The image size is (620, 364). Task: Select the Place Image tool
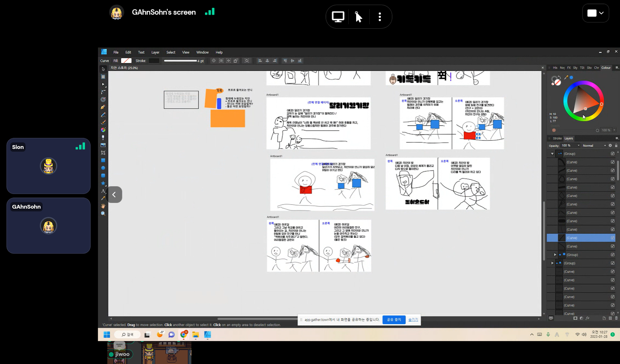[x=103, y=145]
